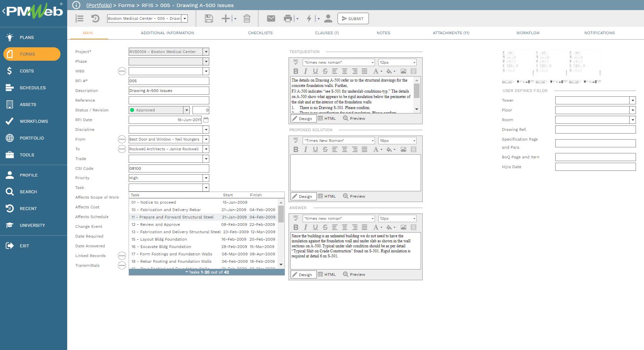This screenshot has height=350, width=644.
Task: Preview the Answer editor content
Action: tap(354, 274)
